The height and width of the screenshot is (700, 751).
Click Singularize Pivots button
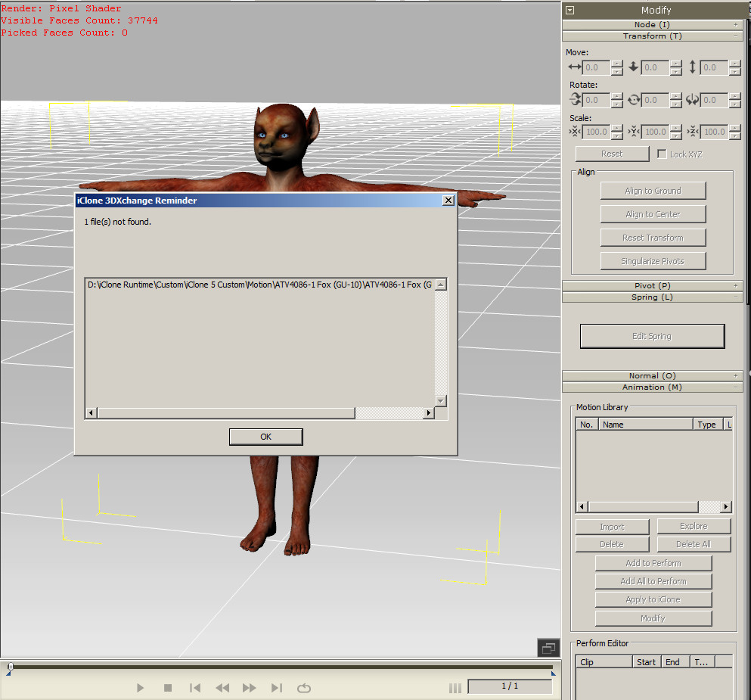pyautogui.click(x=653, y=261)
